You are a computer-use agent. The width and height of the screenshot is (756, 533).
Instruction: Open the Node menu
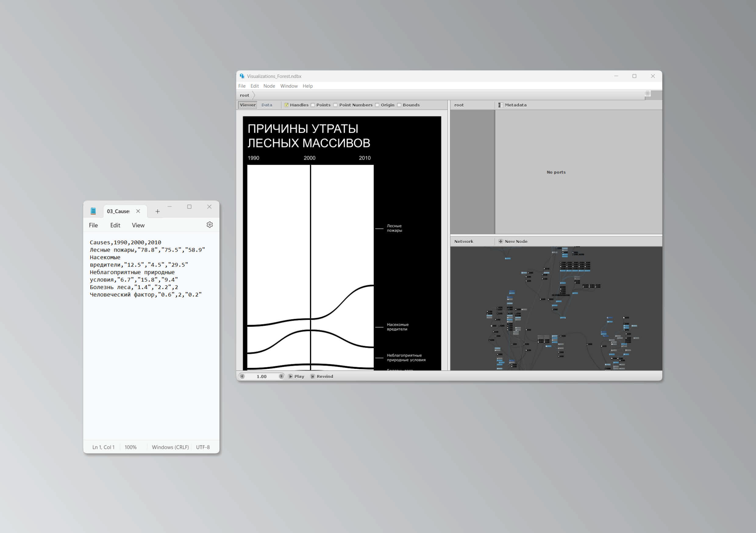coord(269,86)
